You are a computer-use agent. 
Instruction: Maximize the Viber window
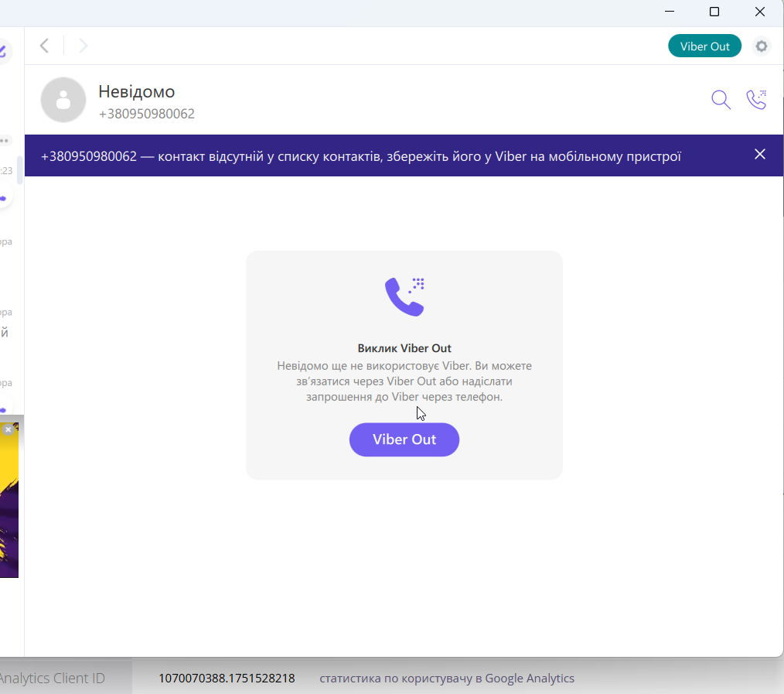(x=714, y=12)
